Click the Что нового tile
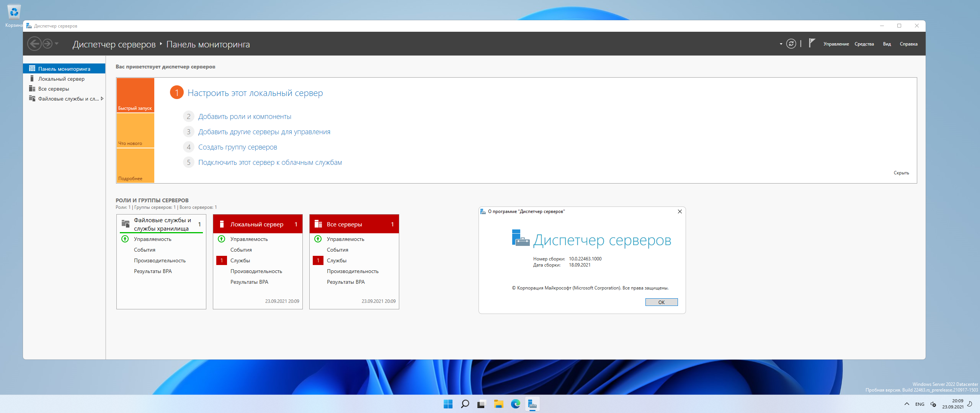Viewport: 980px width, 413px height. (x=135, y=130)
